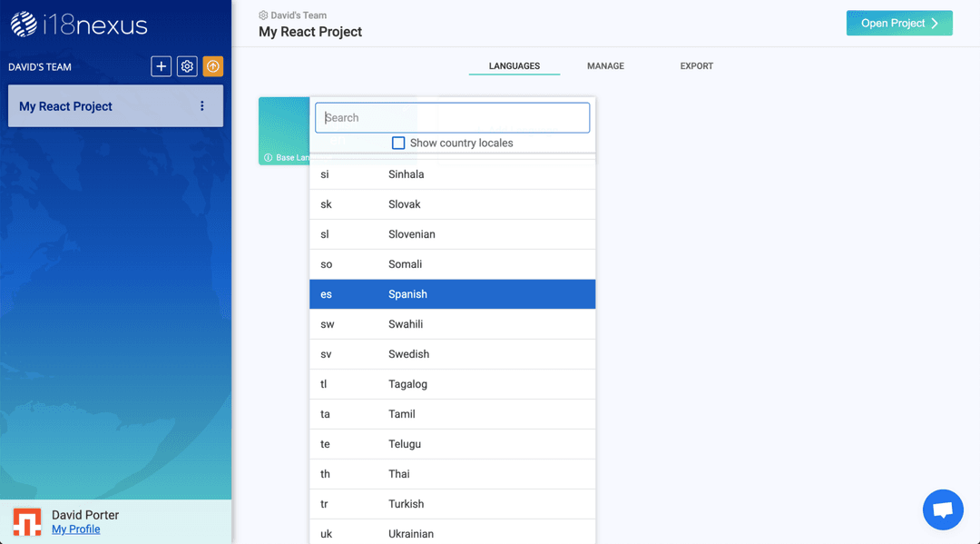The image size is (980, 544).
Task: Select the LANGUAGES tab
Action: 514,65
